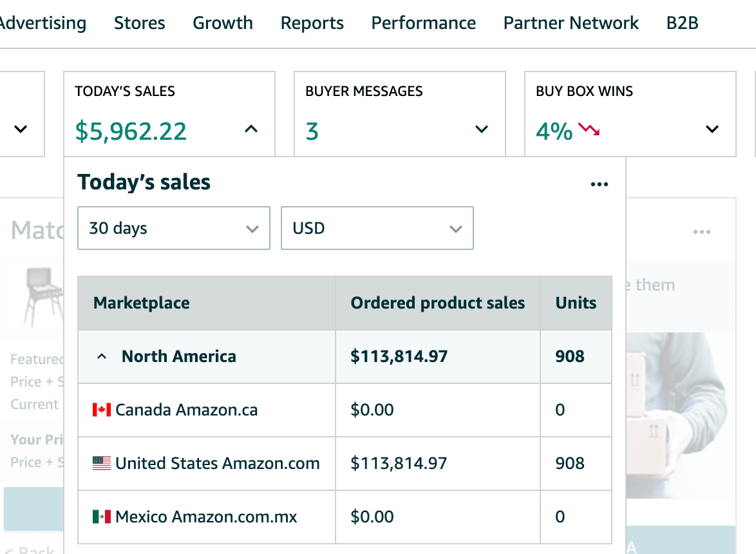Screen dimensions: 756x554
Task: Click the red downward trend icon in Buy Box Wins
Action: (x=589, y=129)
